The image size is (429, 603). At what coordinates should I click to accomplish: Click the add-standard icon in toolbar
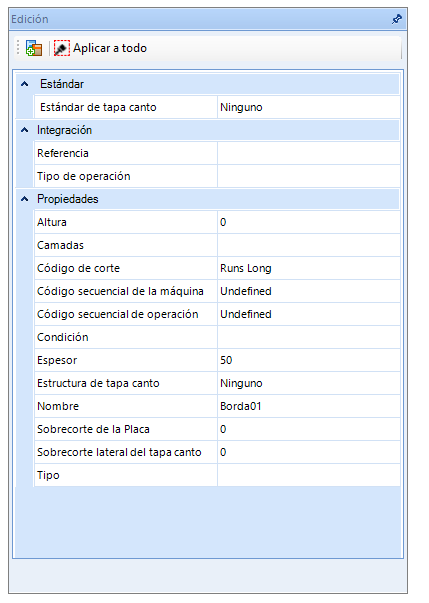34,48
